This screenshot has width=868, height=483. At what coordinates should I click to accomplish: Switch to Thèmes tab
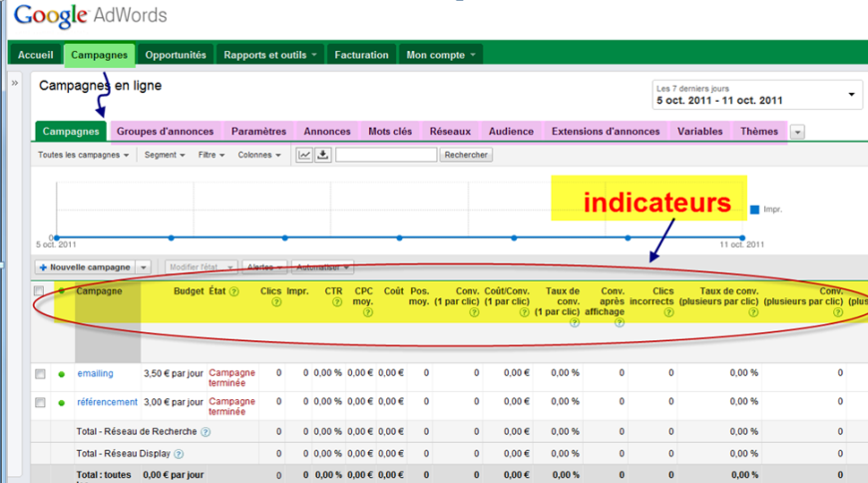[759, 132]
